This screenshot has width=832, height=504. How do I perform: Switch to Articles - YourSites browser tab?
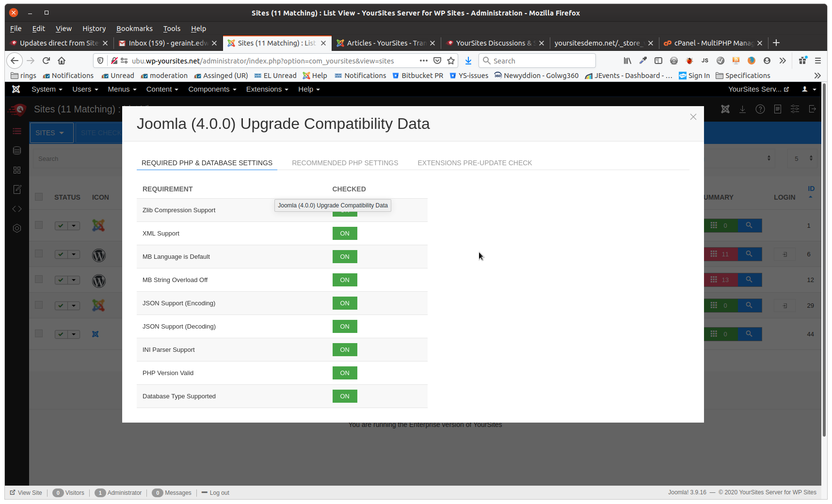pos(386,43)
